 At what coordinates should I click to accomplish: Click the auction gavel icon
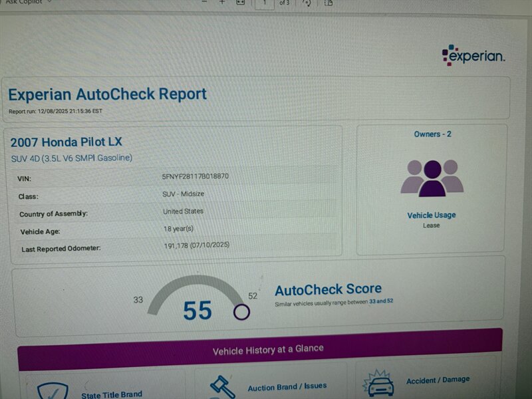(223, 386)
